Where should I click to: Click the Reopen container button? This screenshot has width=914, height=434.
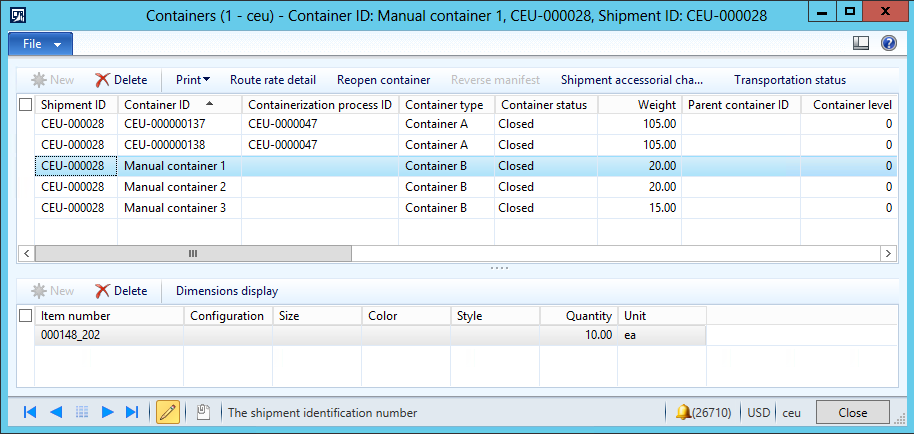click(383, 80)
